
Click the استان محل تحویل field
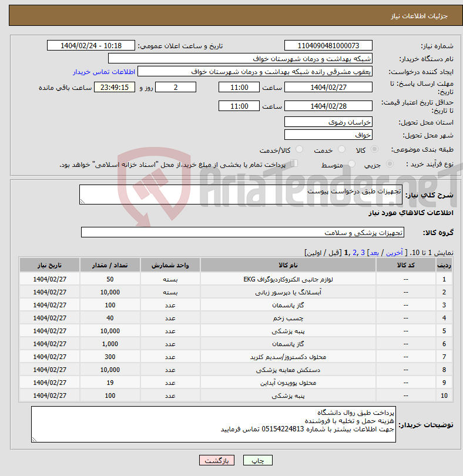click(x=328, y=122)
